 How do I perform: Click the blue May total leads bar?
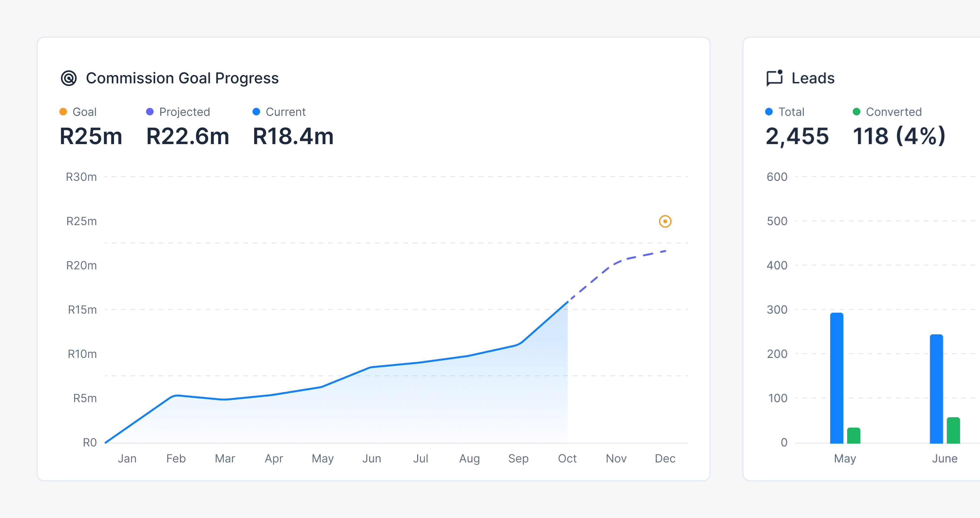836,378
